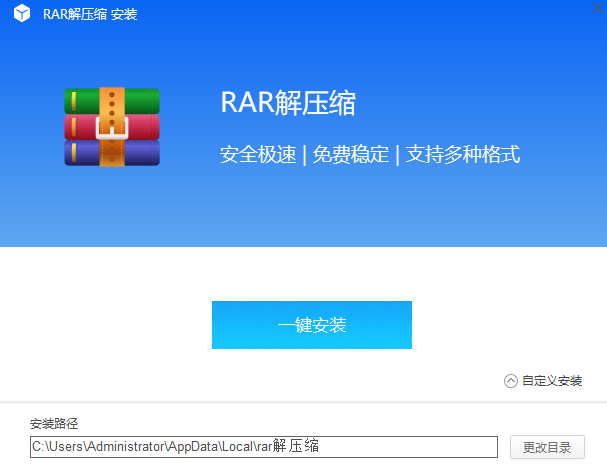607x469 pixels.
Task: Click the stacked books RAR icon
Action: pos(112,127)
